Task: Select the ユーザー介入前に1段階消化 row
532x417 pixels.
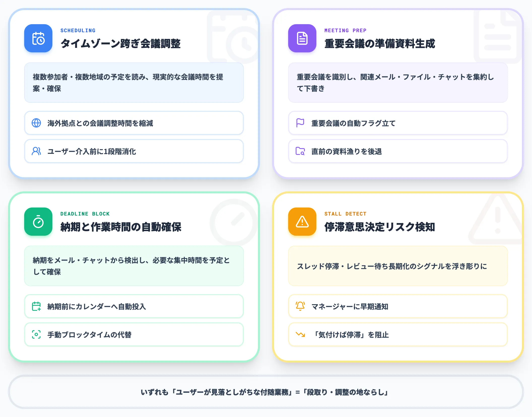Action: click(x=134, y=151)
